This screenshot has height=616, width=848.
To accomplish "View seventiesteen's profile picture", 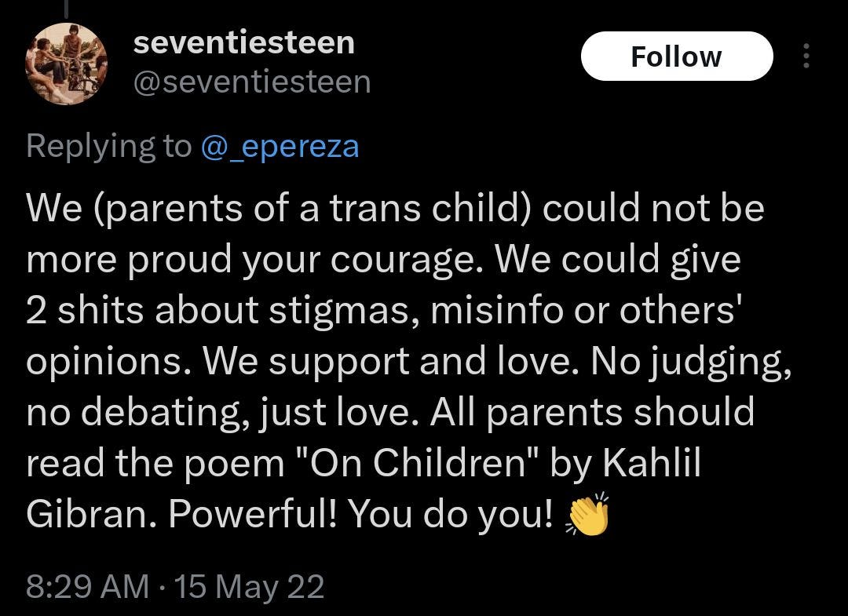I will [66, 64].
